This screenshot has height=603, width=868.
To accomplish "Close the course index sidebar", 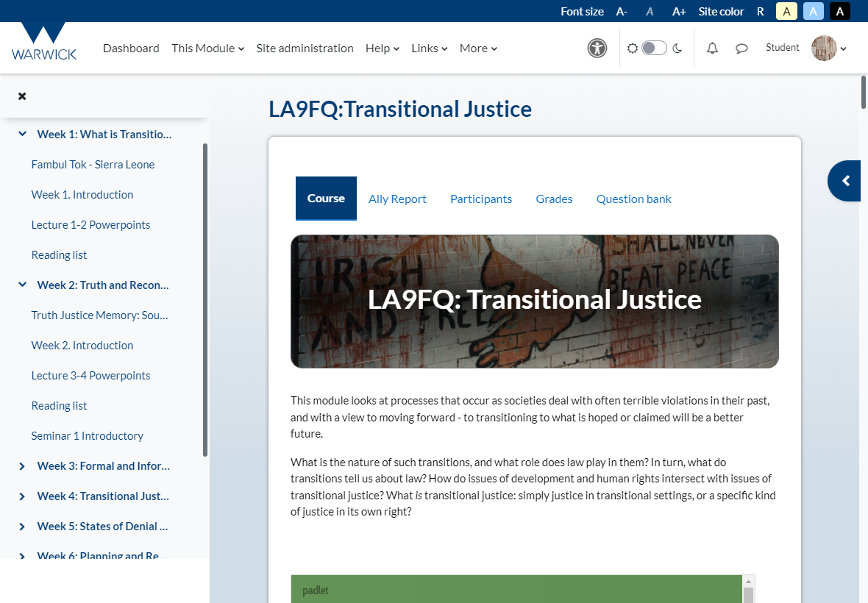I will pos(22,96).
